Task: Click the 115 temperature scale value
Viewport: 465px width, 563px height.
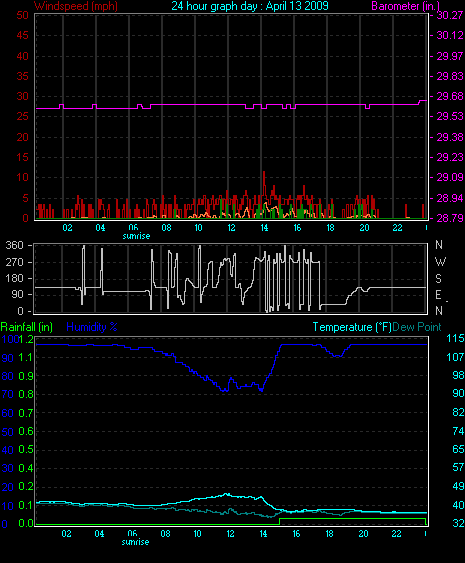Action: pos(455,338)
